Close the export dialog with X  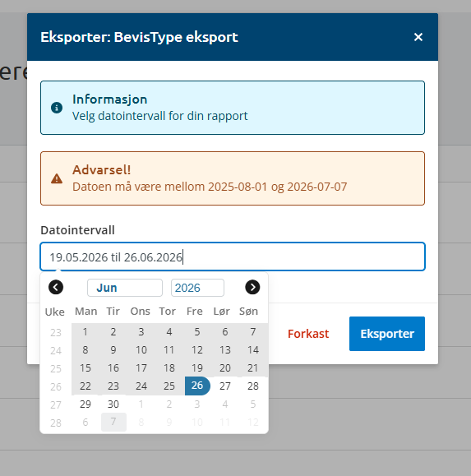coord(418,37)
